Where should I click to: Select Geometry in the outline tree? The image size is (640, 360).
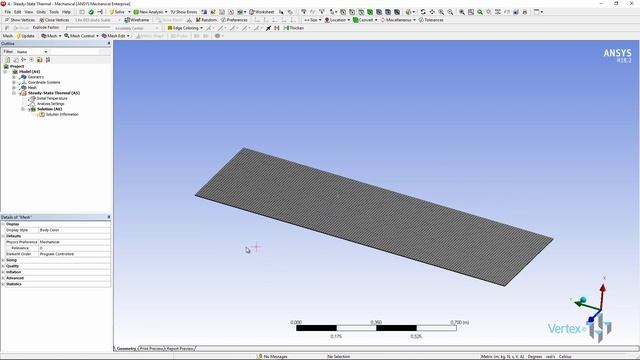(x=36, y=77)
